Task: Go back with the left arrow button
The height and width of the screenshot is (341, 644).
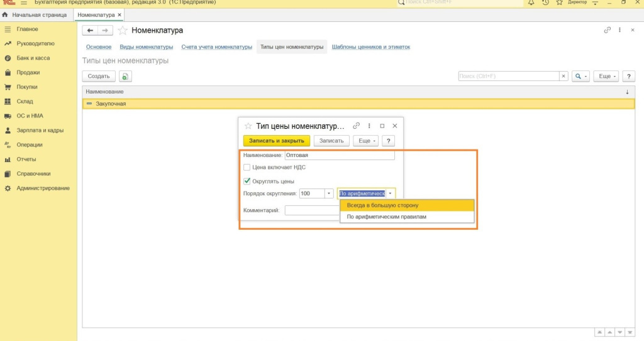Action: (90, 30)
